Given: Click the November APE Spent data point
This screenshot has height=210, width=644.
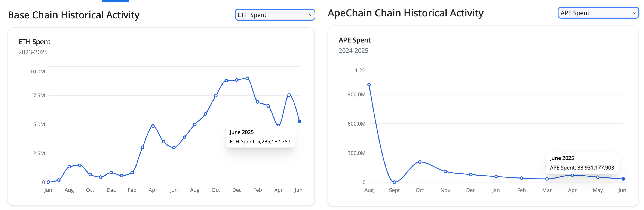Looking at the screenshot, I should [445, 171].
